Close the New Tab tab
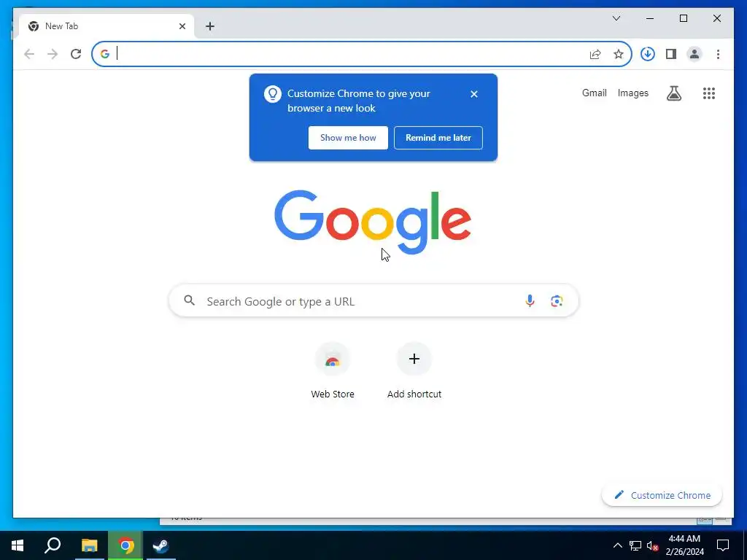Screen dimensions: 747x560 pyautogui.click(x=182, y=26)
